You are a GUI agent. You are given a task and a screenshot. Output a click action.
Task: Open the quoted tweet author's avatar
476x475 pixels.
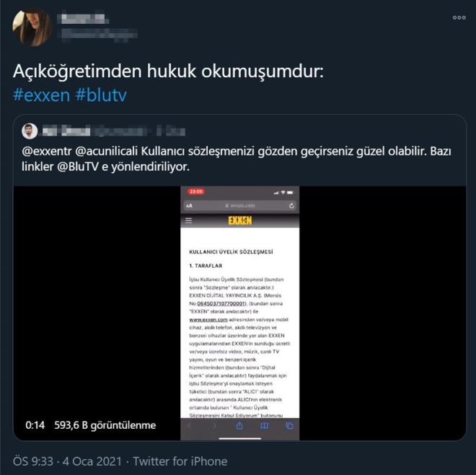pos(30,131)
